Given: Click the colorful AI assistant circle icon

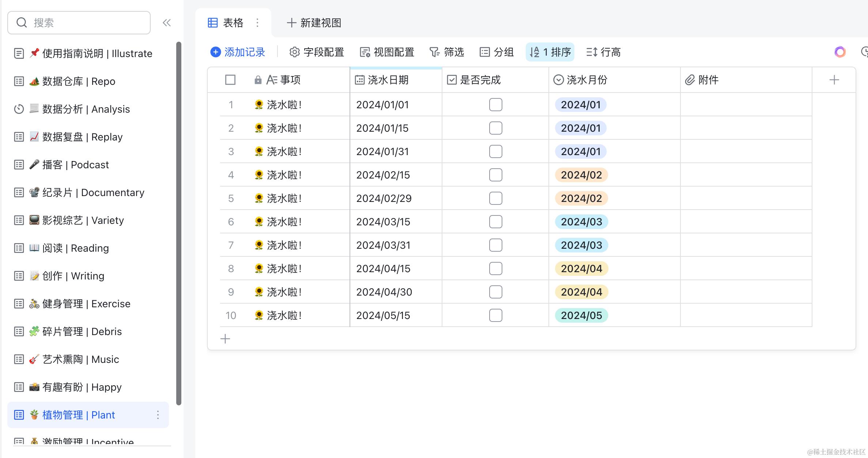Looking at the screenshot, I should click(x=840, y=52).
